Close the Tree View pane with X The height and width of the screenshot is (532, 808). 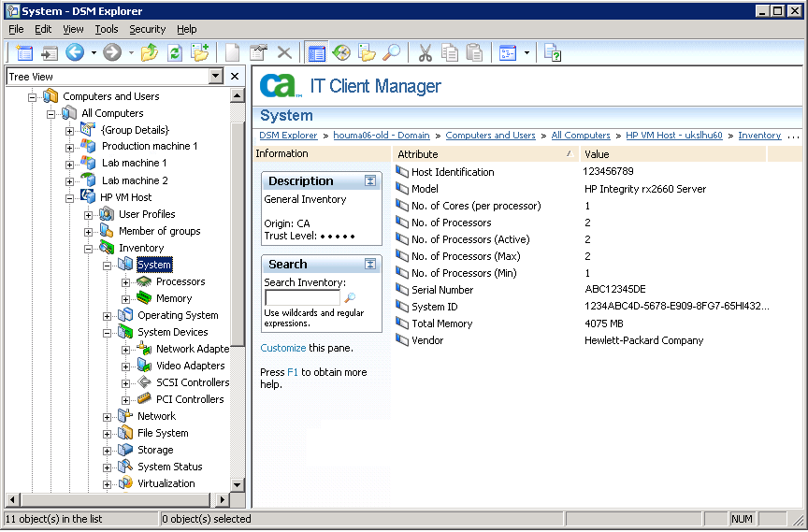click(x=236, y=77)
